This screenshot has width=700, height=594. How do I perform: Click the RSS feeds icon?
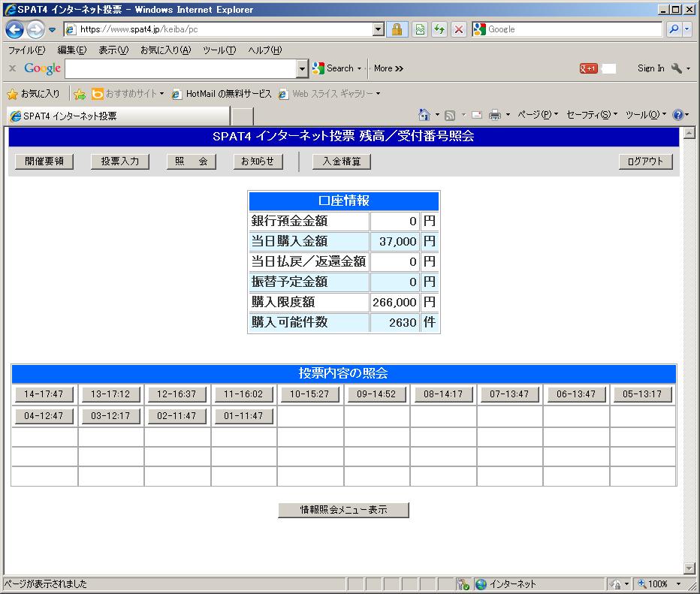point(450,116)
